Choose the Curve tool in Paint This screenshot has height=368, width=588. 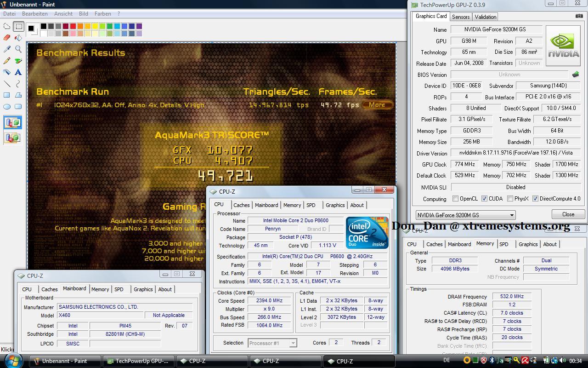coord(18,84)
